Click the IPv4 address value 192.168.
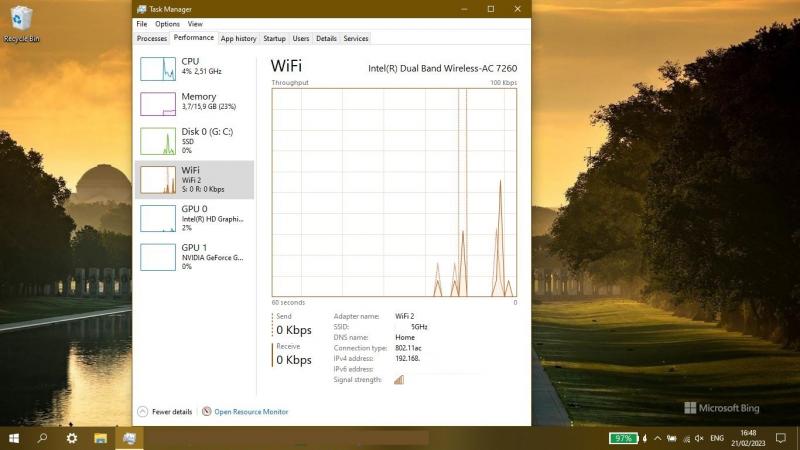 click(407, 359)
